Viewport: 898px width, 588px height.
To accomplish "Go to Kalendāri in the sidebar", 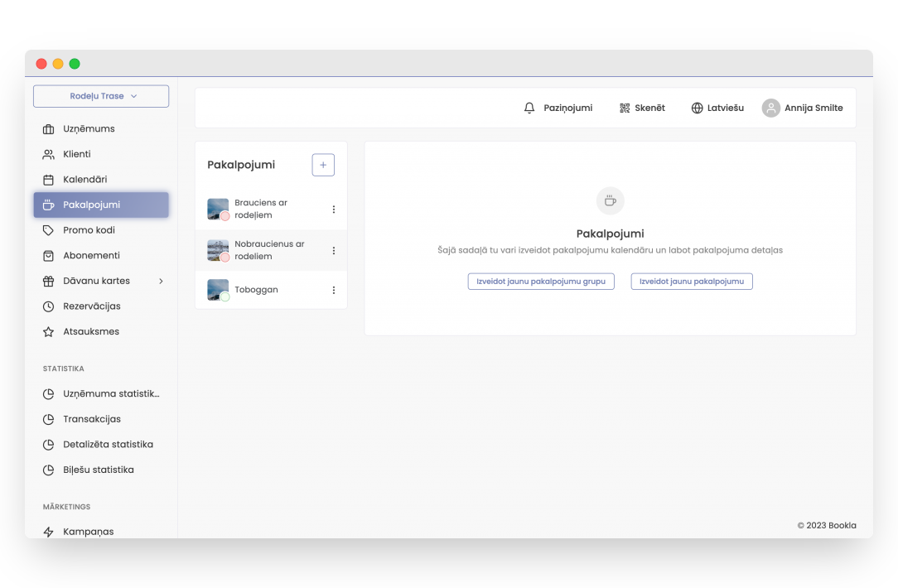I will click(84, 179).
